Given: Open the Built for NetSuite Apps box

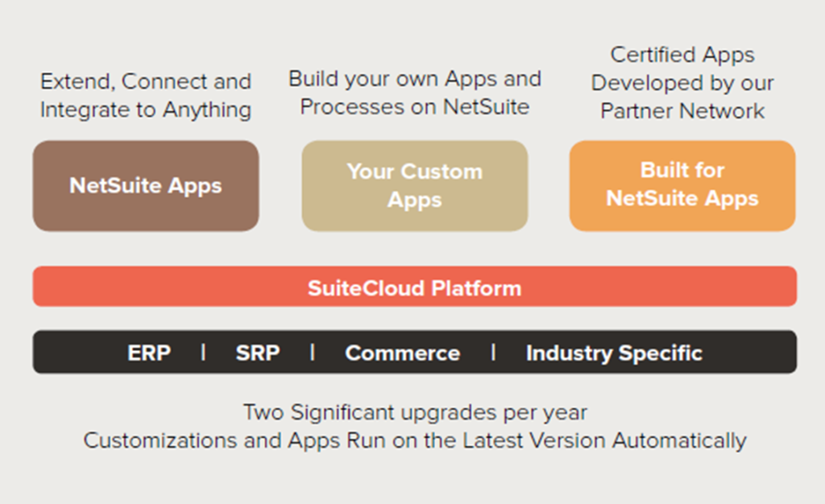Looking at the screenshot, I should [682, 185].
